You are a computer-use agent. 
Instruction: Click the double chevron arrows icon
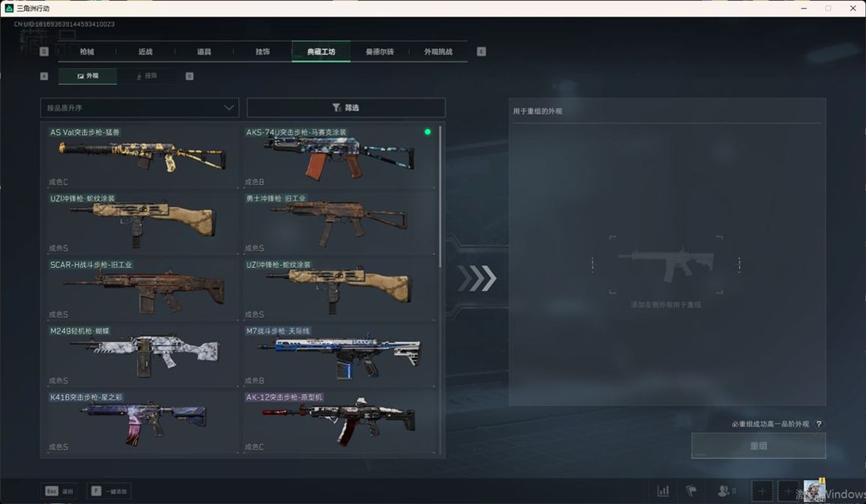point(477,279)
